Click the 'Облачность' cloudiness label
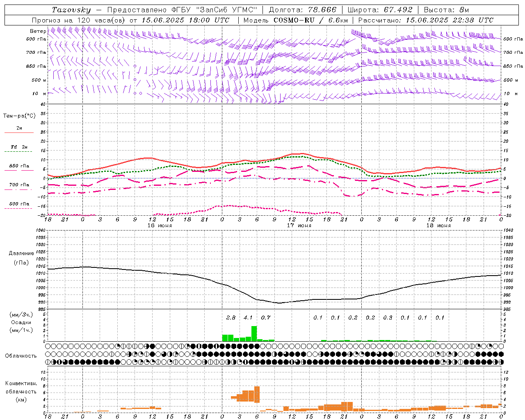525x420 pixels. (x=21, y=356)
